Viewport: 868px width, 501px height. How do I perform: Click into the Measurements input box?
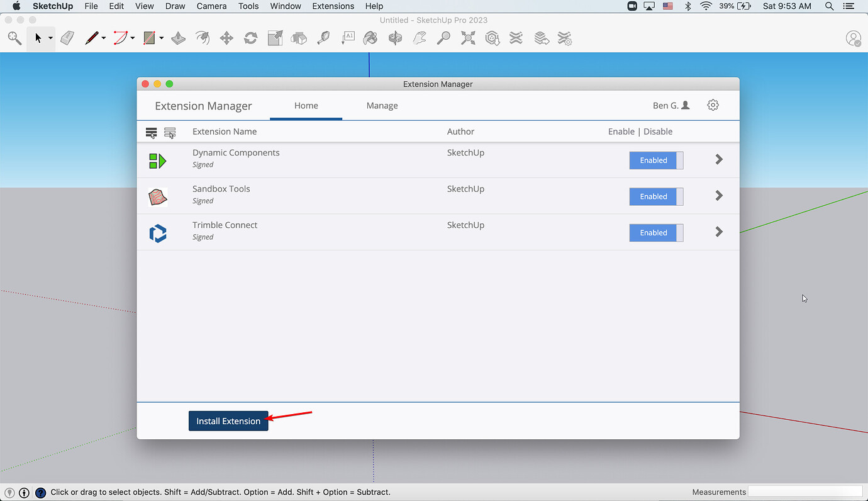point(804,492)
